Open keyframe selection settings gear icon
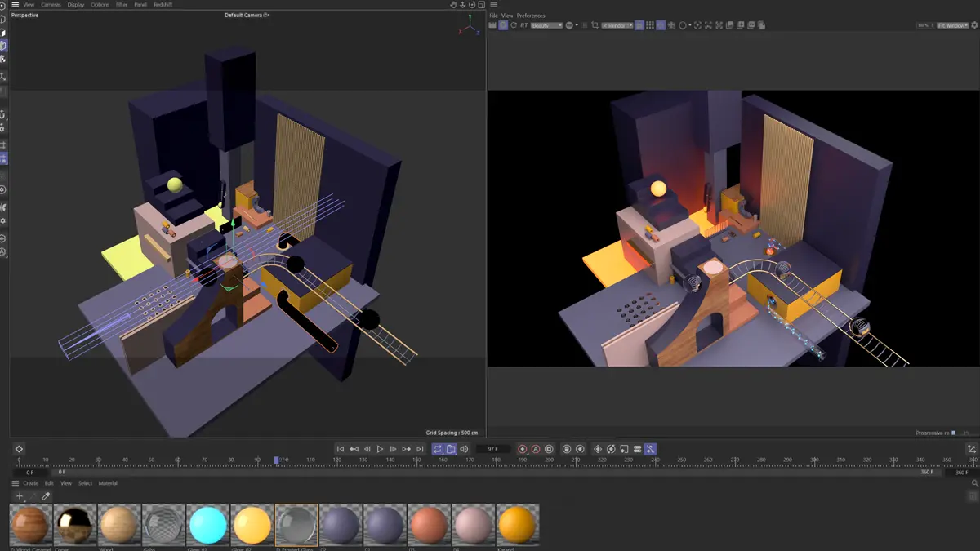Image resolution: width=980 pixels, height=551 pixels. pyautogui.click(x=549, y=449)
